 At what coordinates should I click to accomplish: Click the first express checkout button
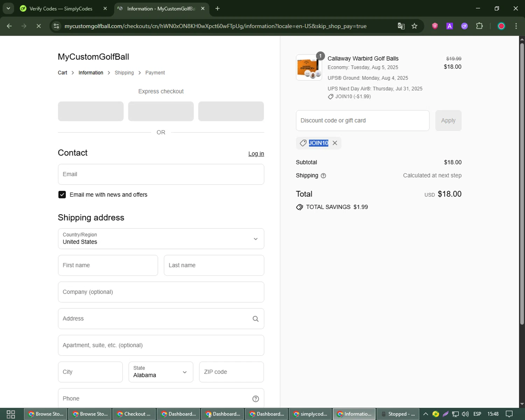[91, 111]
